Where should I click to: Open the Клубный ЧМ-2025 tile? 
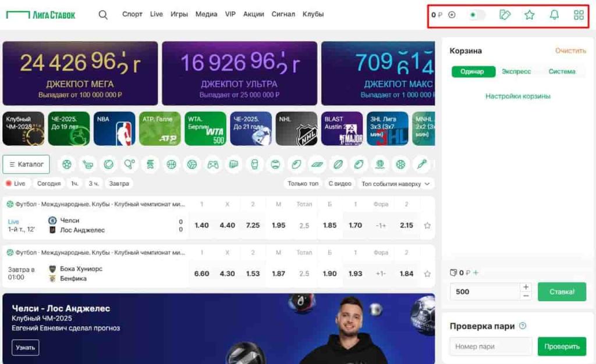(x=23, y=129)
